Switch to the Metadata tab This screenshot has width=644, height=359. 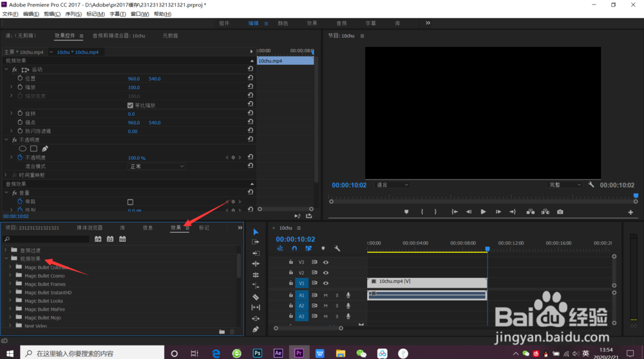point(170,35)
